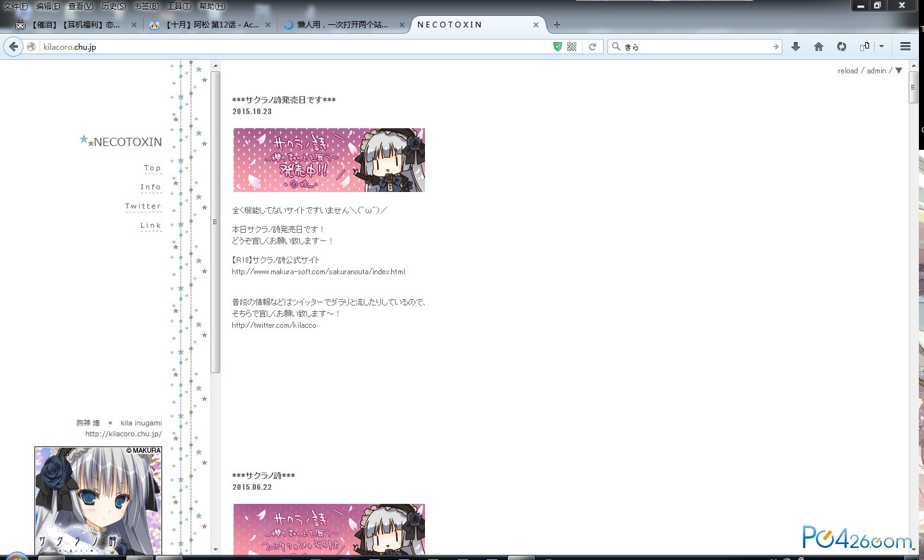Close the 懒人用 tab
This screenshot has height=560, width=924.
pos(402,25)
